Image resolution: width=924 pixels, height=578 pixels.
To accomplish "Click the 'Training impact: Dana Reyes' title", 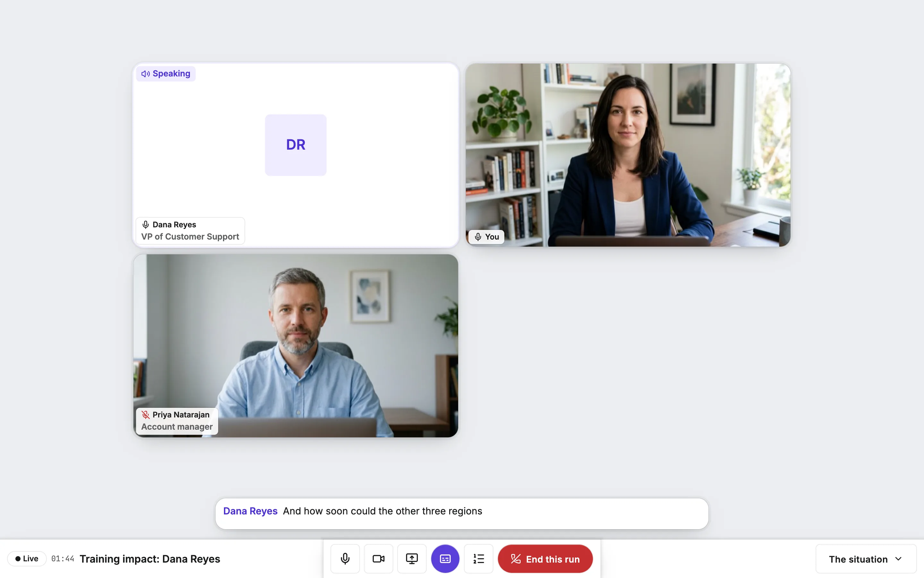I will pyautogui.click(x=150, y=558).
